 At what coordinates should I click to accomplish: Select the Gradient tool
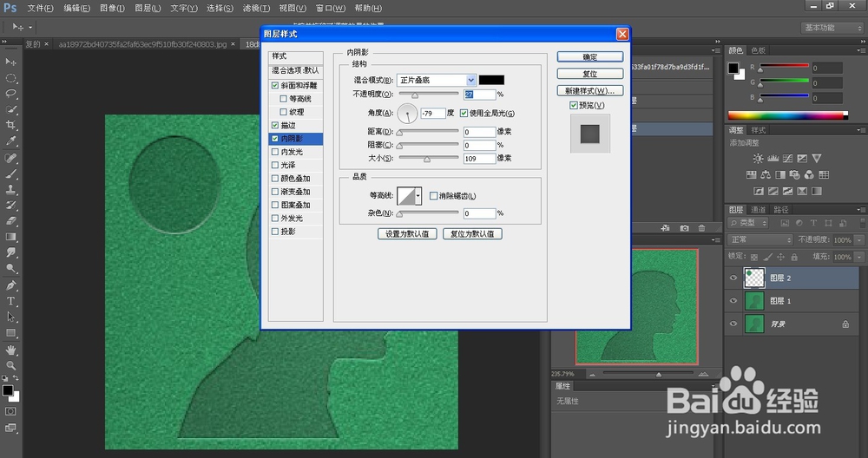tap(10, 237)
